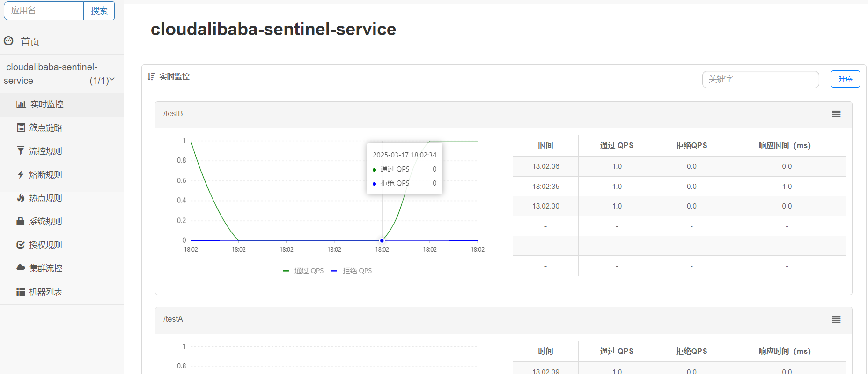868x374 pixels.
Task: Open the hamburger menu on the /testA panel
Action: [836, 320]
